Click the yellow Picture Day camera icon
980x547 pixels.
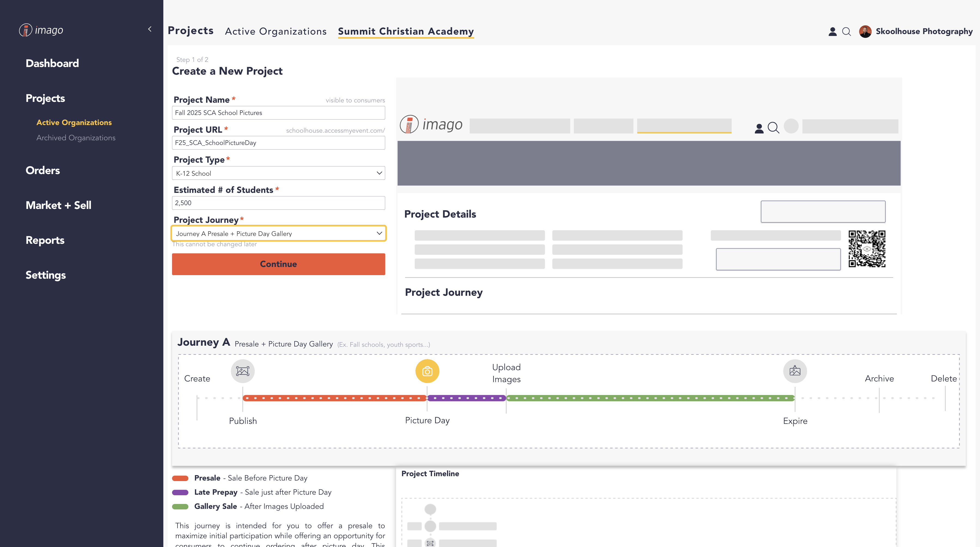tap(427, 371)
